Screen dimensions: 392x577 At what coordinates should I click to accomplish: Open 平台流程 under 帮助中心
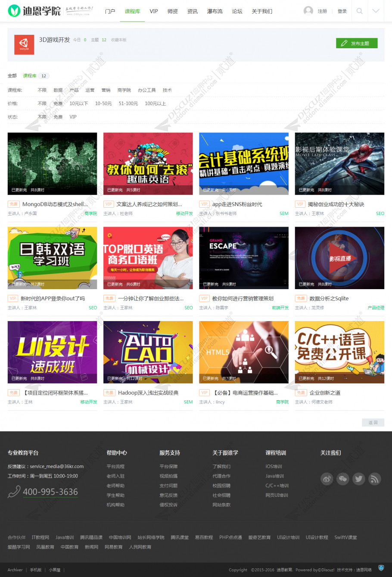click(115, 466)
